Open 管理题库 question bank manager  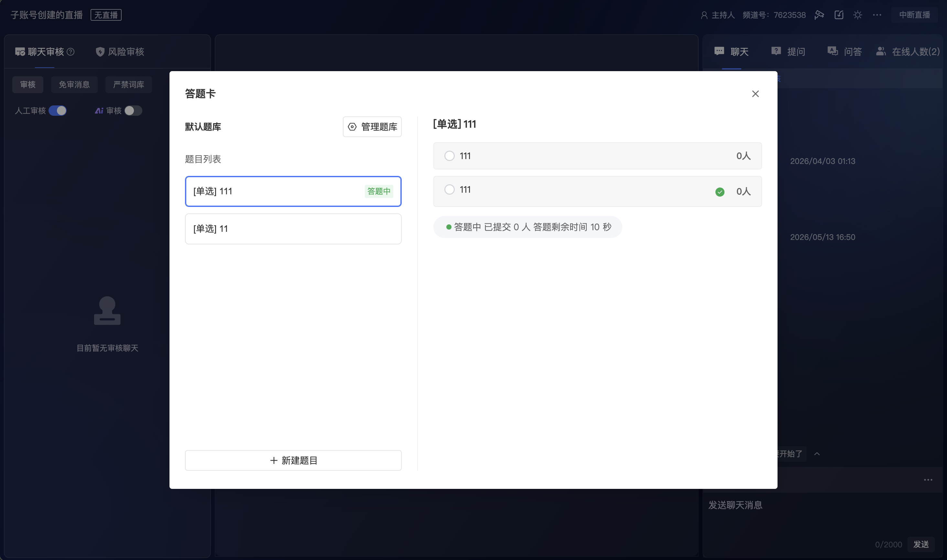coord(372,127)
